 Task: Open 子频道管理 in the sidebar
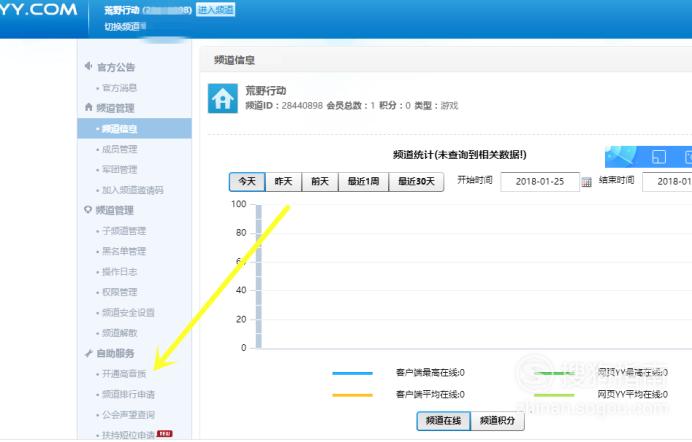[124, 231]
